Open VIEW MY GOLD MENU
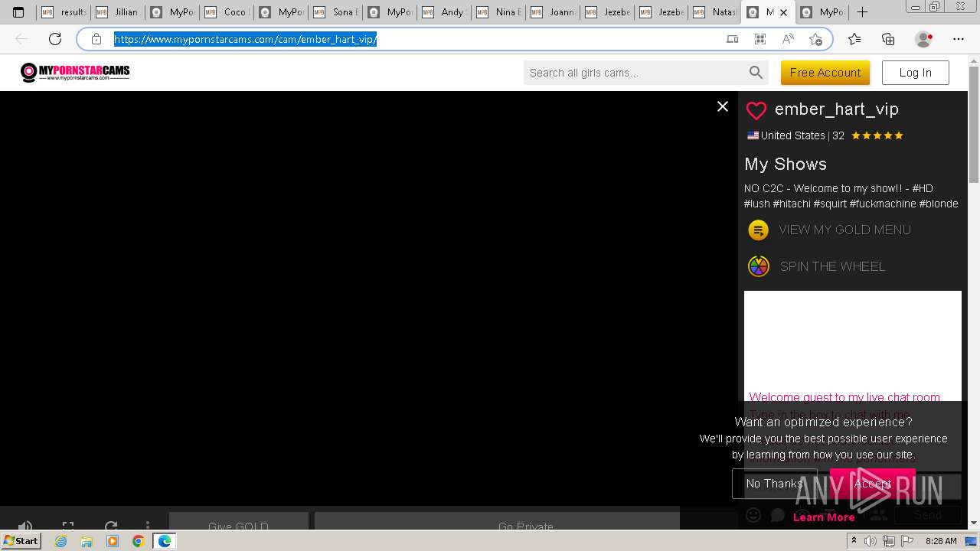980x551 pixels. tap(844, 230)
